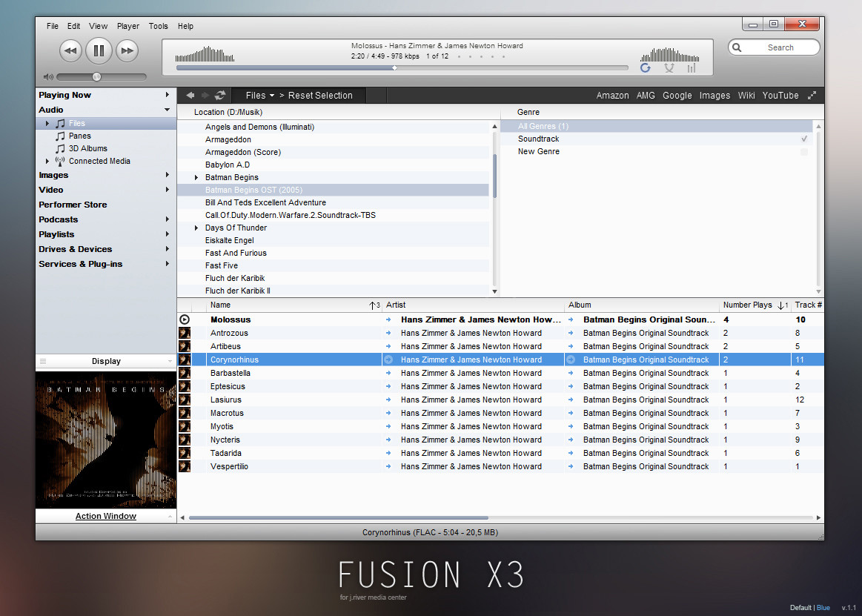862x616 pixels.
Task: Click the volume slider knob
Action: pyautogui.click(x=97, y=77)
